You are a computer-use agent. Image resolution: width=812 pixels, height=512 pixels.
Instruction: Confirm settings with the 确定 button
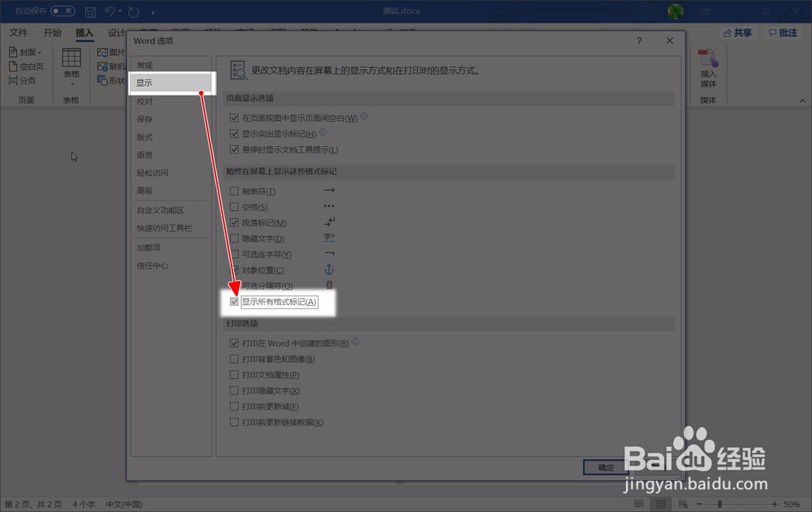click(x=604, y=467)
